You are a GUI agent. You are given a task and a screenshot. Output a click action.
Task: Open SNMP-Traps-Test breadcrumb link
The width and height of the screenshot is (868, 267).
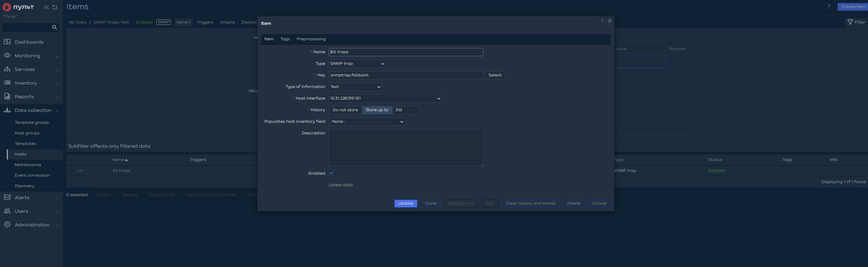point(111,22)
